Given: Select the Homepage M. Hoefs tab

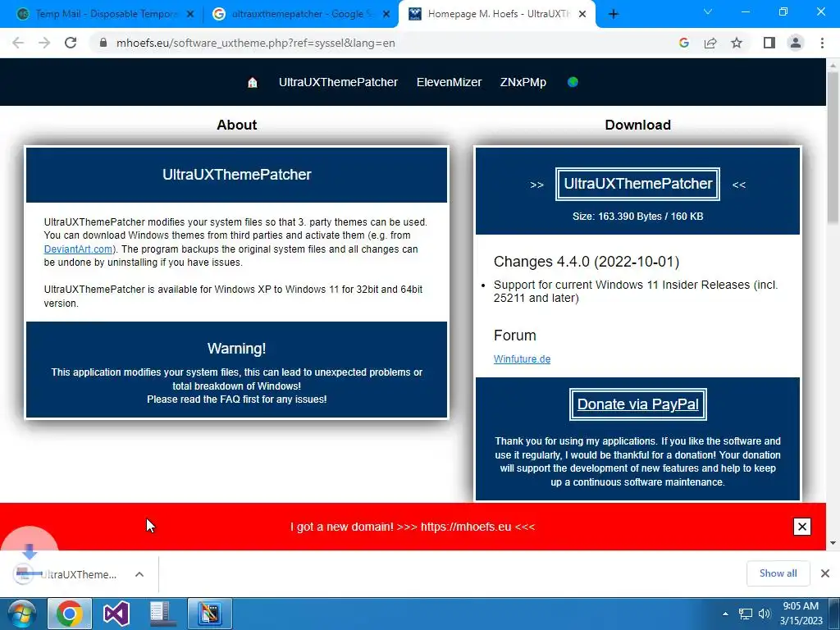Looking at the screenshot, I should [x=495, y=14].
